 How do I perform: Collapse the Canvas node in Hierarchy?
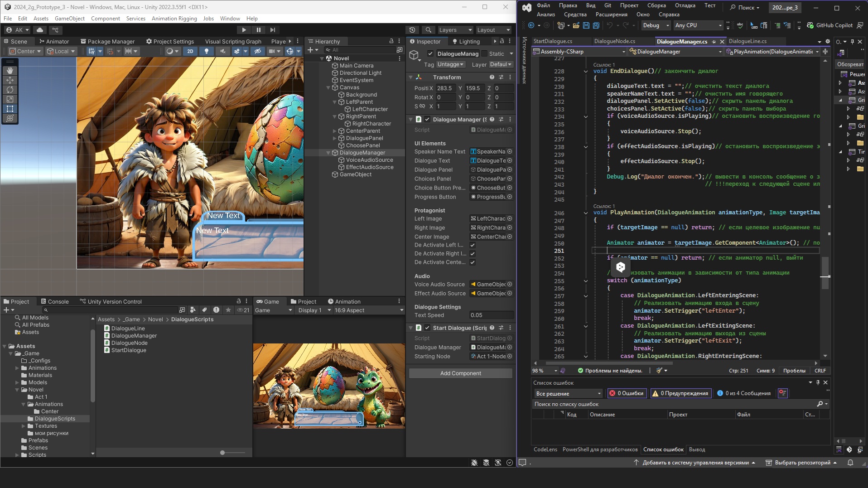click(328, 87)
